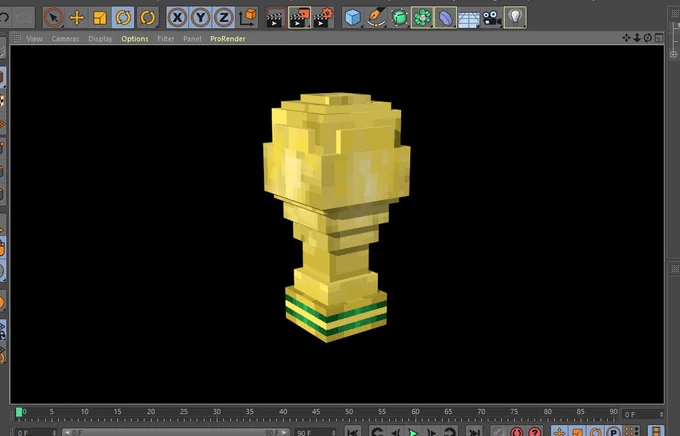Open the viewport Filter menu
The height and width of the screenshot is (436, 680).
pyautogui.click(x=166, y=39)
